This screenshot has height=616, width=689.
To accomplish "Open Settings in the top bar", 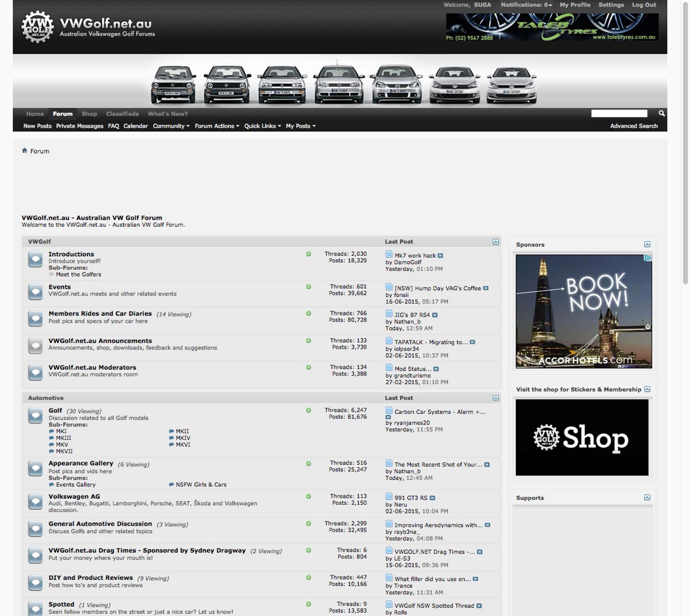I will click(611, 5).
